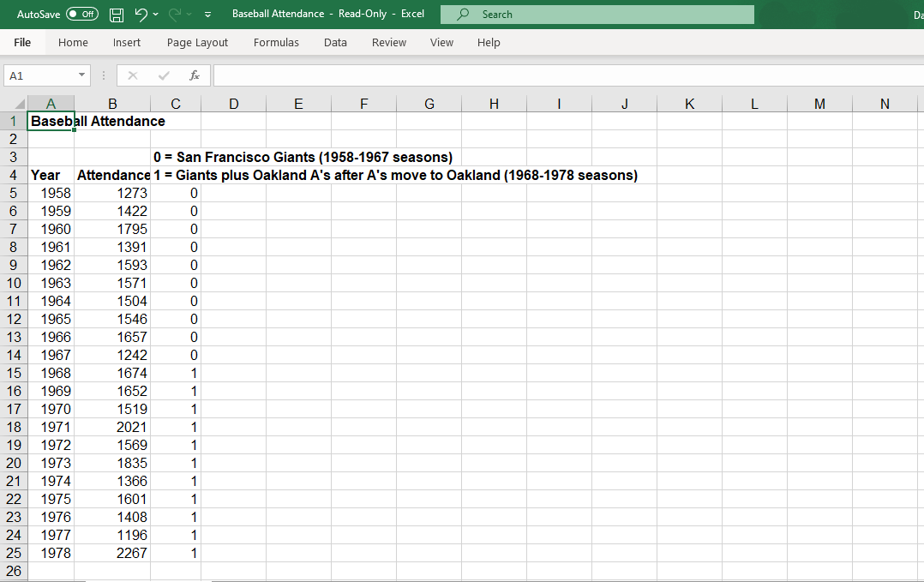Click the Enter checkmark beside formula bar
Image resolution: width=924 pixels, height=582 pixels.
[x=164, y=75]
